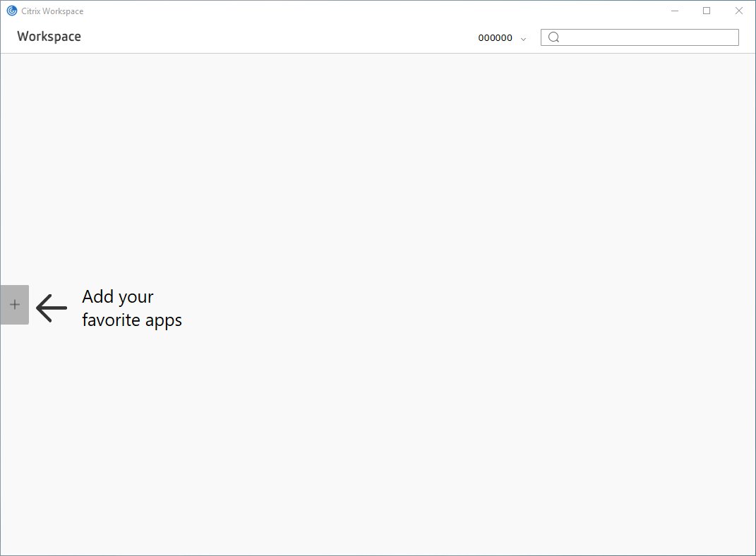Expand the chevron next to 000000
This screenshot has width=756, height=556.
point(522,39)
